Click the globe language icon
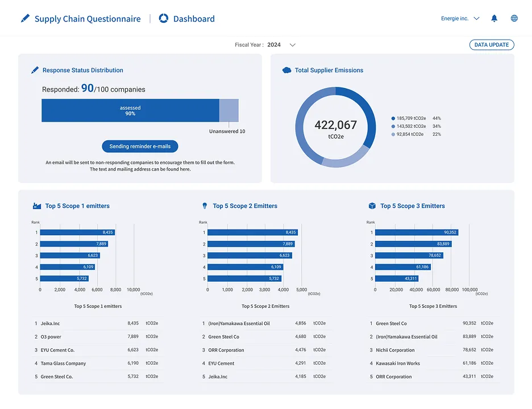 (x=514, y=19)
